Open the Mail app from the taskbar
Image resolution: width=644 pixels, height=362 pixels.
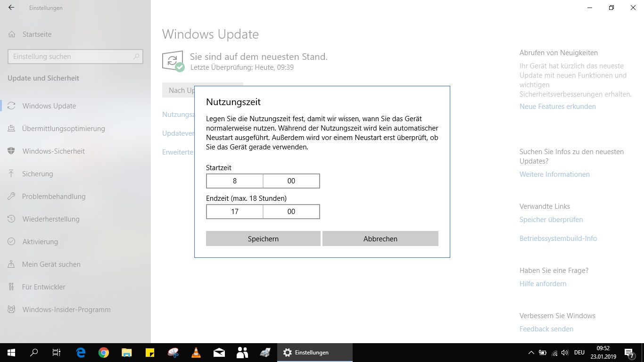click(x=219, y=353)
